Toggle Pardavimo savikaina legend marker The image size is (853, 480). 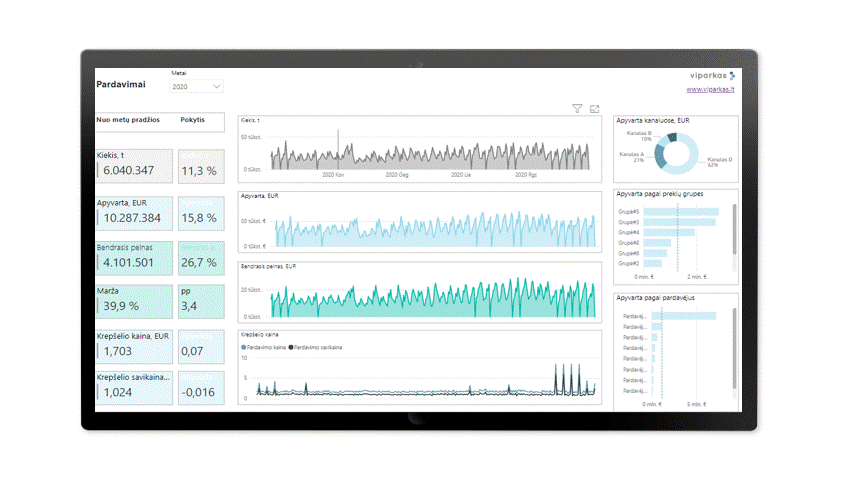pyautogui.click(x=292, y=346)
